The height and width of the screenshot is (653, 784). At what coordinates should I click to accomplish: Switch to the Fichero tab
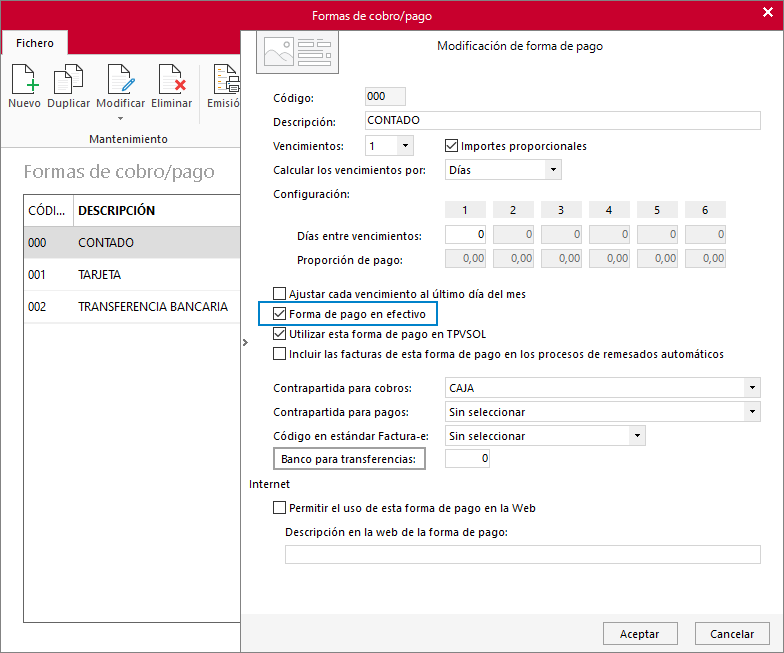[35, 43]
